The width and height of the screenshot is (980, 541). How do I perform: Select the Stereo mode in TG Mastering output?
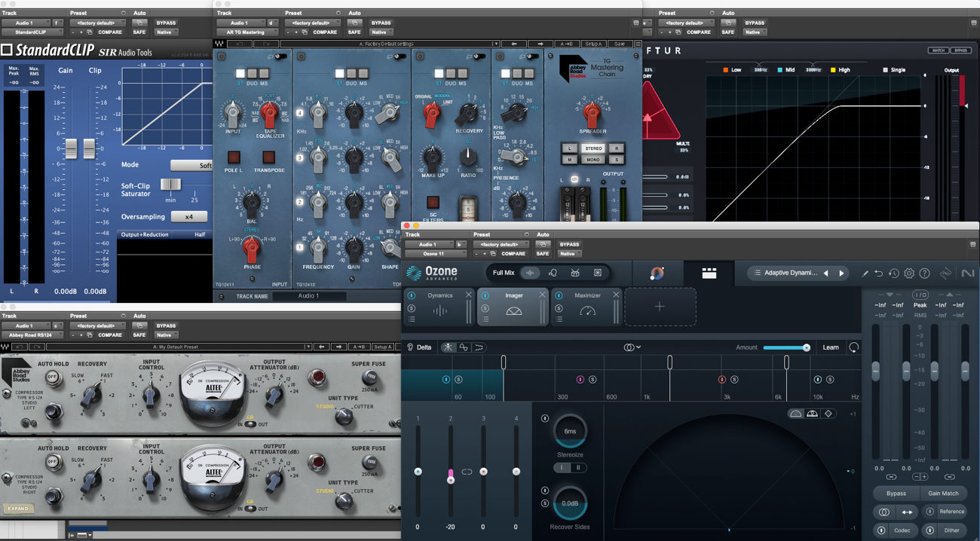593,148
